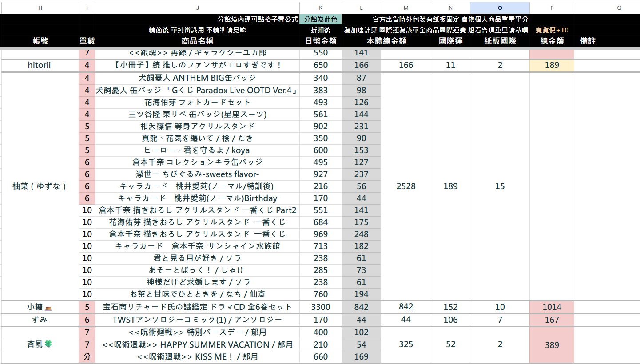
Task: Select the ずみ account cell
Action: pos(40,320)
